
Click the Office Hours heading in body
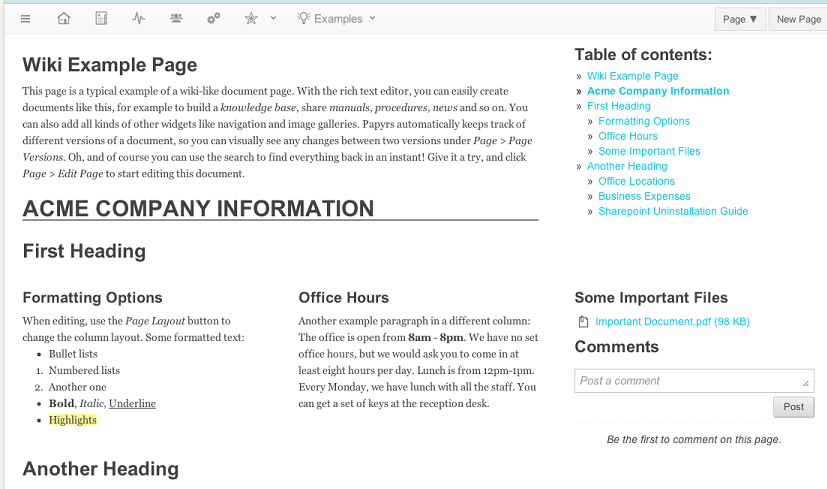343,298
